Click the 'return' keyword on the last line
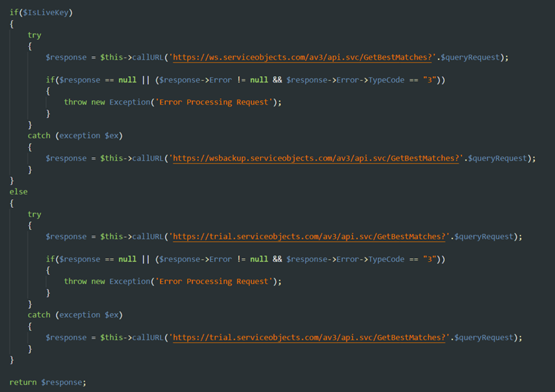Viewport: 555px width, 392px height. [23, 383]
